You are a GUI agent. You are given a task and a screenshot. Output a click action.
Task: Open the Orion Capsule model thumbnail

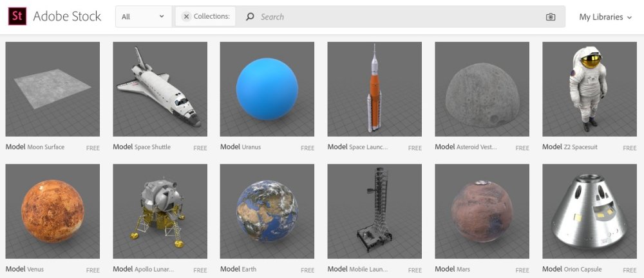pos(589,211)
